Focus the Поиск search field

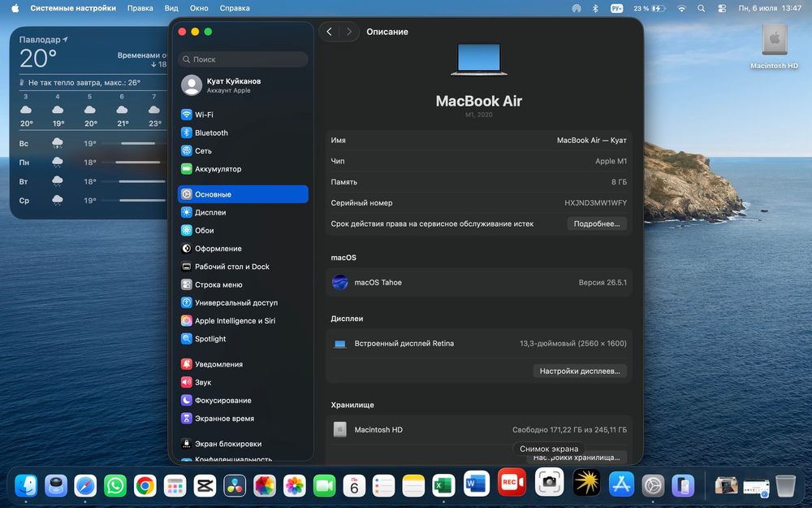(x=243, y=59)
